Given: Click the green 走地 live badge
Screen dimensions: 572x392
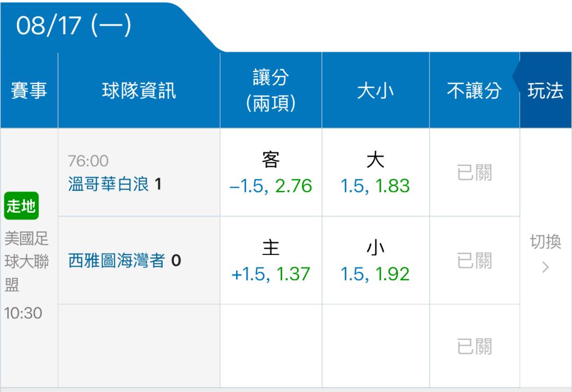Looking at the screenshot, I should [21, 206].
